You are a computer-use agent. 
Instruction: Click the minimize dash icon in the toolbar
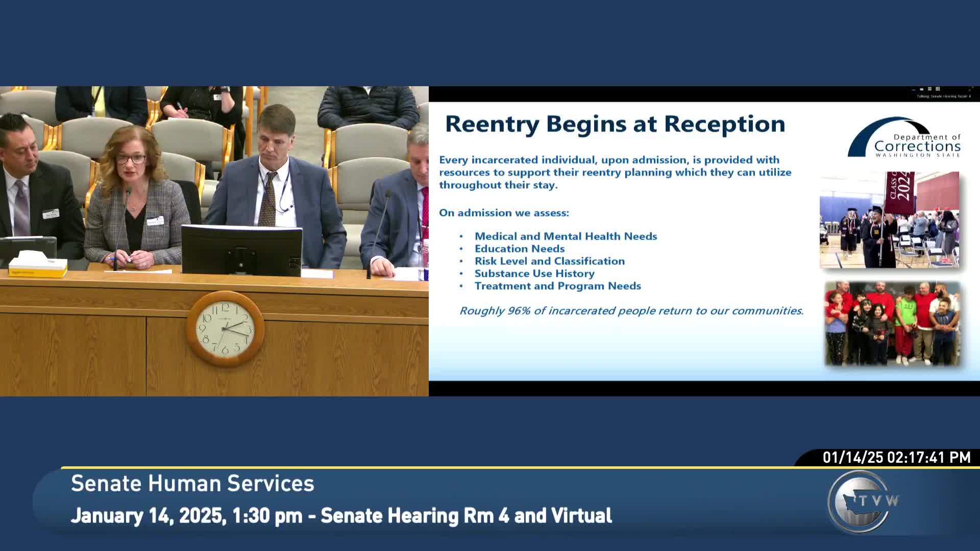(913, 90)
